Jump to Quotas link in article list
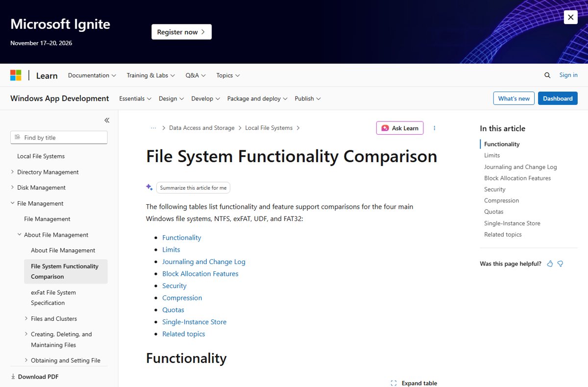The image size is (588, 387). [x=173, y=310]
